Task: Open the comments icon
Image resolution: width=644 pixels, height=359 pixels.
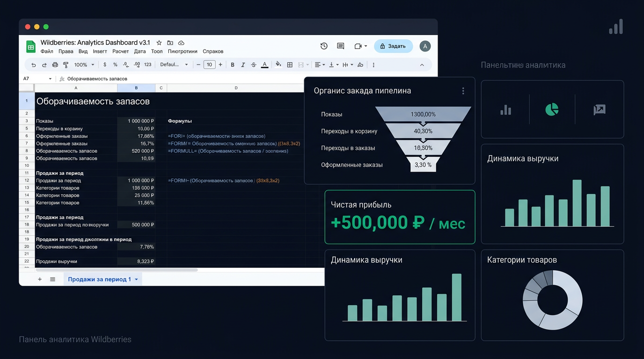Action: (x=340, y=46)
